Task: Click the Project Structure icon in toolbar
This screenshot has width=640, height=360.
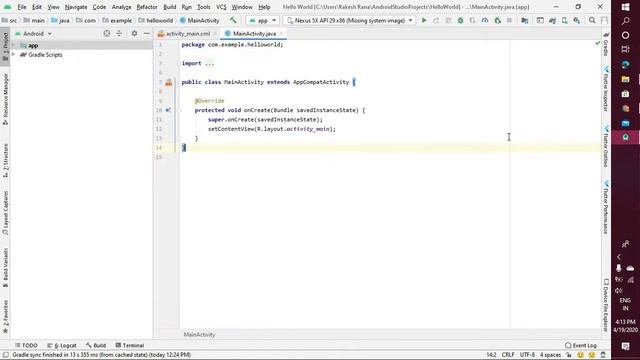Action: [524, 20]
